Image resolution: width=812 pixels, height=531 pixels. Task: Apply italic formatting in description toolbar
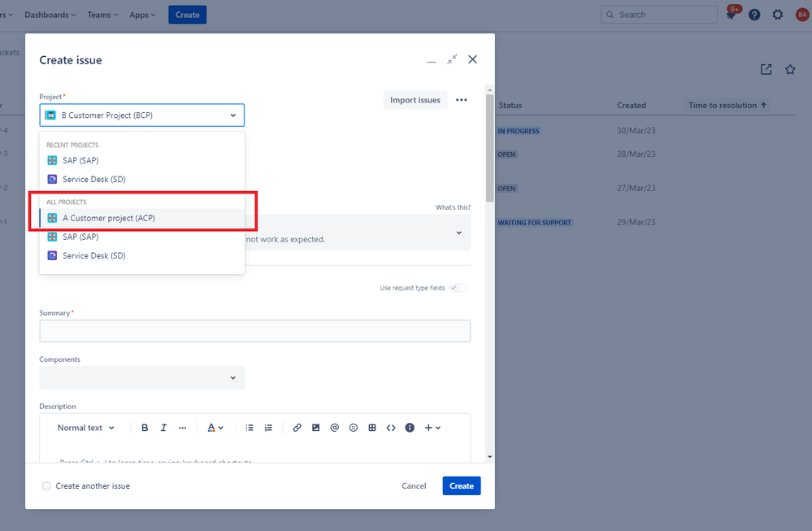[163, 428]
